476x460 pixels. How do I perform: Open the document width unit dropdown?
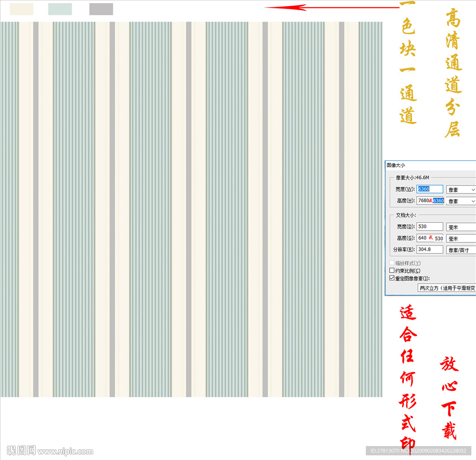461,227
